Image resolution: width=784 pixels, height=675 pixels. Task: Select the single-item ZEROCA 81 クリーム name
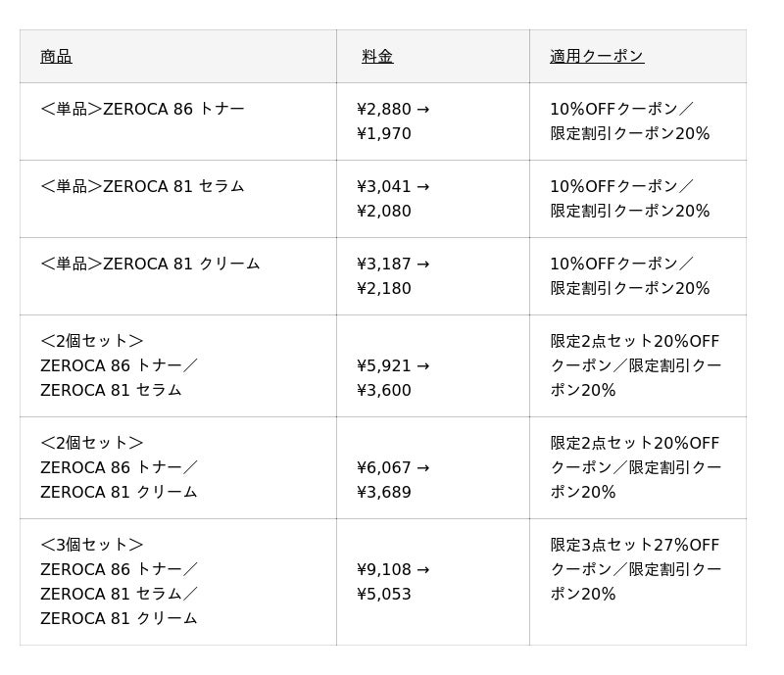coord(150,264)
